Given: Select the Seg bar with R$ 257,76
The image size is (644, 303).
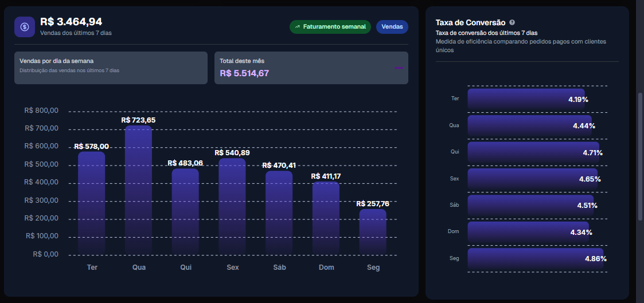Looking at the screenshot, I should click(x=373, y=231).
